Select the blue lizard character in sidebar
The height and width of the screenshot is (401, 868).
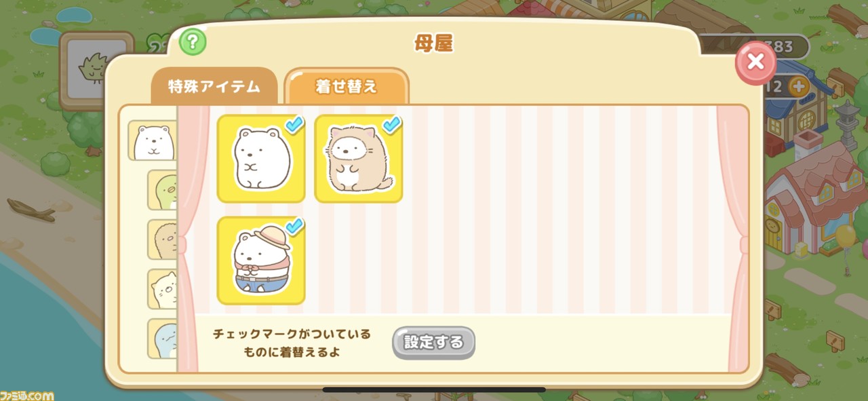pos(163,339)
